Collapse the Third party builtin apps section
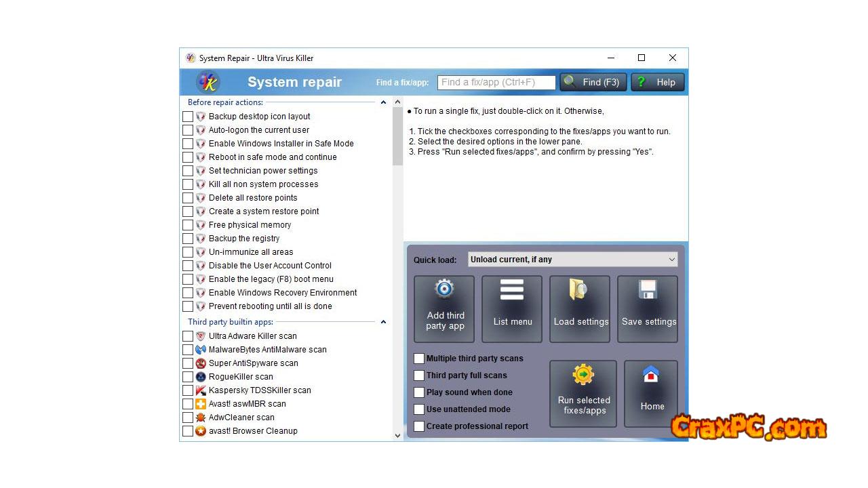The width and height of the screenshot is (868, 488). (x=383, y=322)
